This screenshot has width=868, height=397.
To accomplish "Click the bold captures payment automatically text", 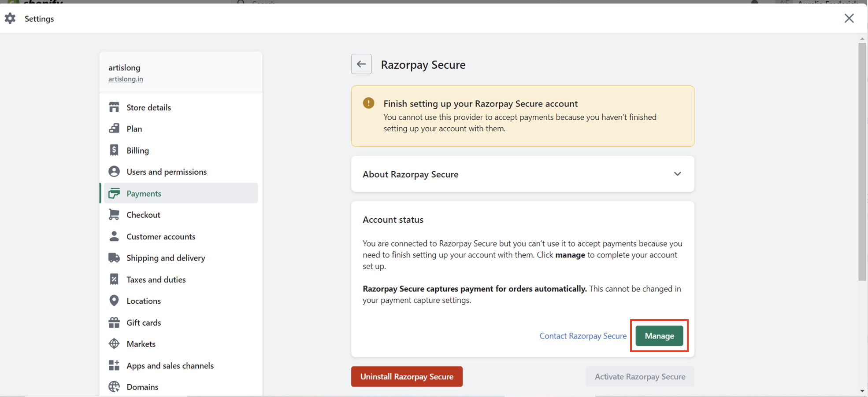I will pyautogui.click(x=475, y=289).
